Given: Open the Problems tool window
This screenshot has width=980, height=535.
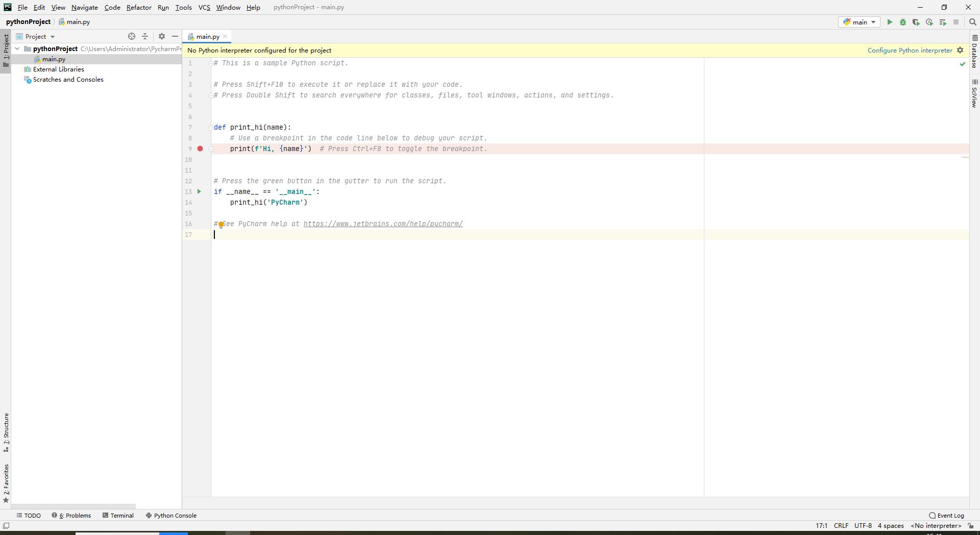Looking at the screenshot, I should pos(71,516).
